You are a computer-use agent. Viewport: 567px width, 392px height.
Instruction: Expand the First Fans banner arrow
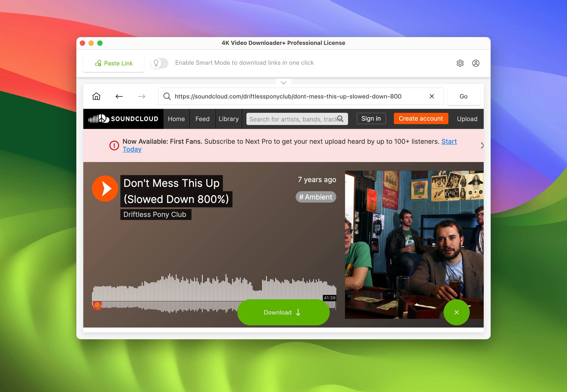click(482, 145)
